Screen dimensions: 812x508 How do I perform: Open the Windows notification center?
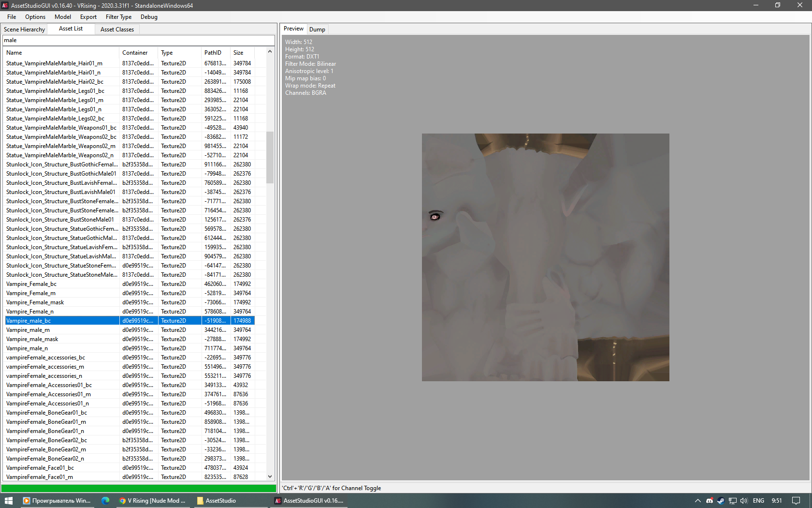pos(796,501)
